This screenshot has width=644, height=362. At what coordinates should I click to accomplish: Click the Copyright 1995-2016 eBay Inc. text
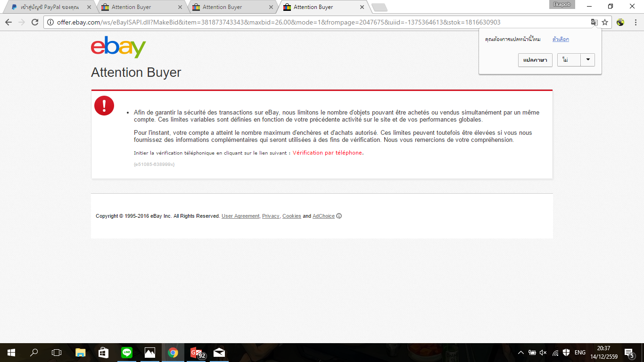pos(157,216)
